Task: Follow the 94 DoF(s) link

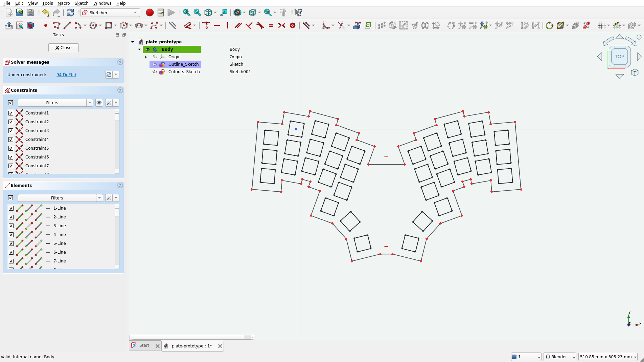Action: [x=66, y=74]
